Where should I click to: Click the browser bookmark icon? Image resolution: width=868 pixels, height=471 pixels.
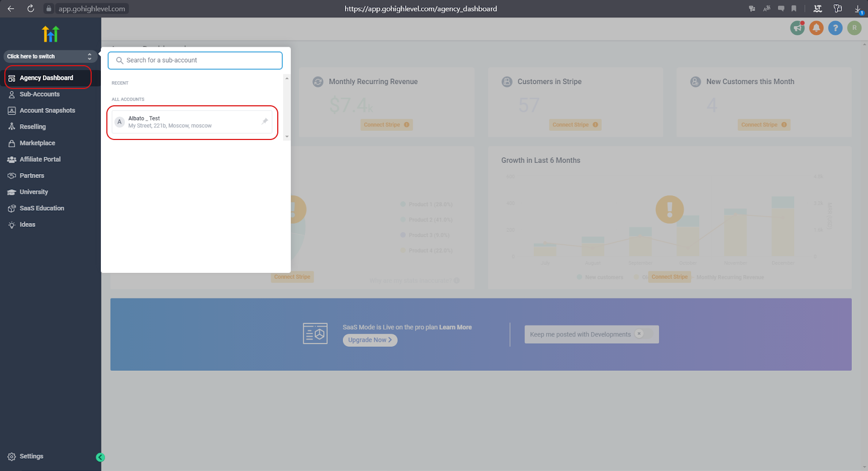click(794, 9)
